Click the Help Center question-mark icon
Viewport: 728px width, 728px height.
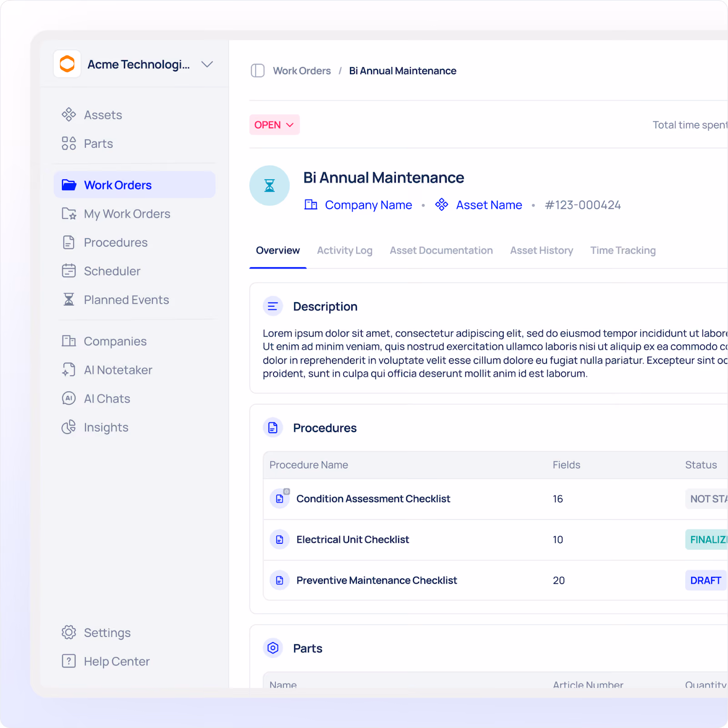[69, 661]
